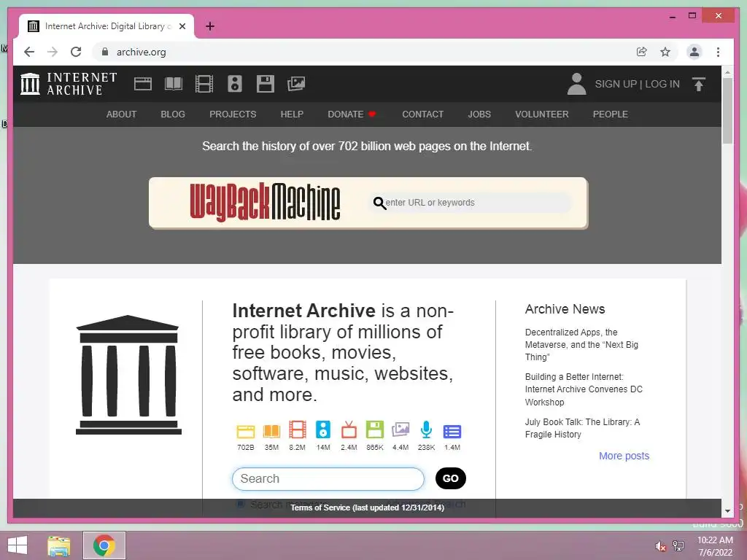Click the Terms of Service banner text
This screenshot has width=747, height=560.
pos(368,507)
